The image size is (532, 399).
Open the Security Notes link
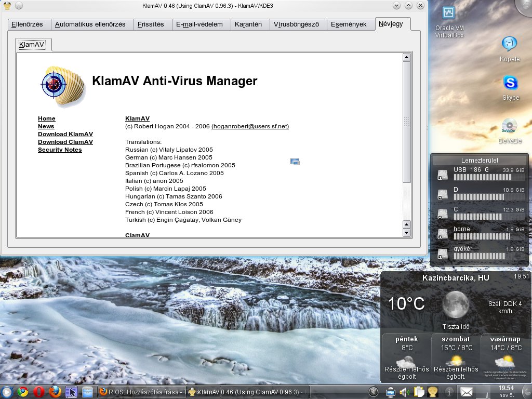pyautogui.click(x=60, y=150)
